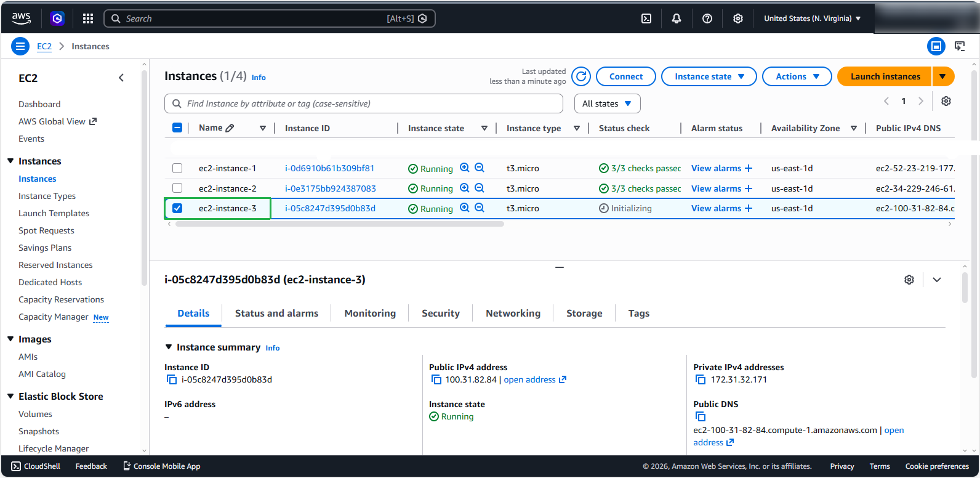Copy the Public DNS value
This screenshot has width=980, height=478.
coord(701,416)
